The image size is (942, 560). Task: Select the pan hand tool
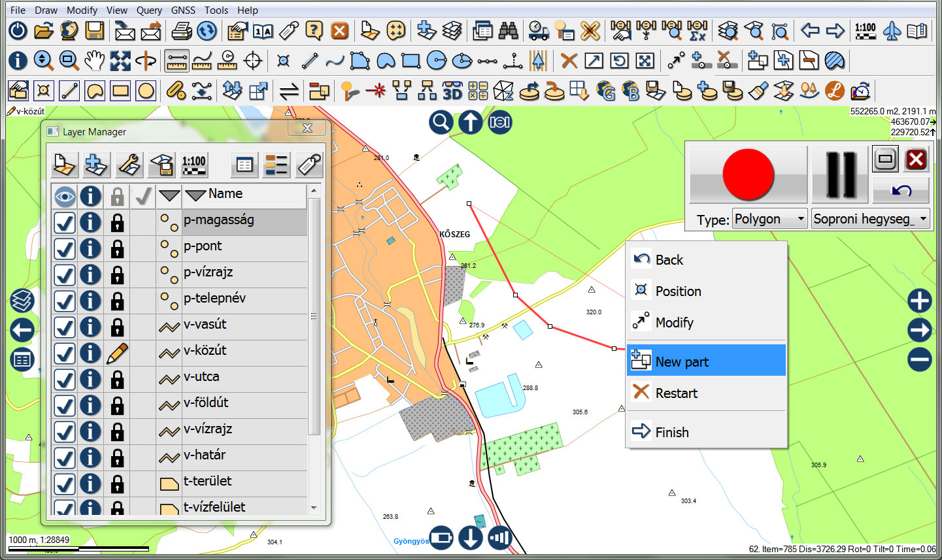(94, 61)
